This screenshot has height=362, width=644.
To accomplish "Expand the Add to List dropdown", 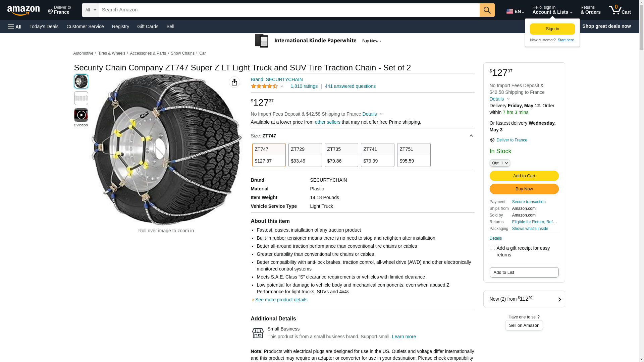I will [524, 272].
